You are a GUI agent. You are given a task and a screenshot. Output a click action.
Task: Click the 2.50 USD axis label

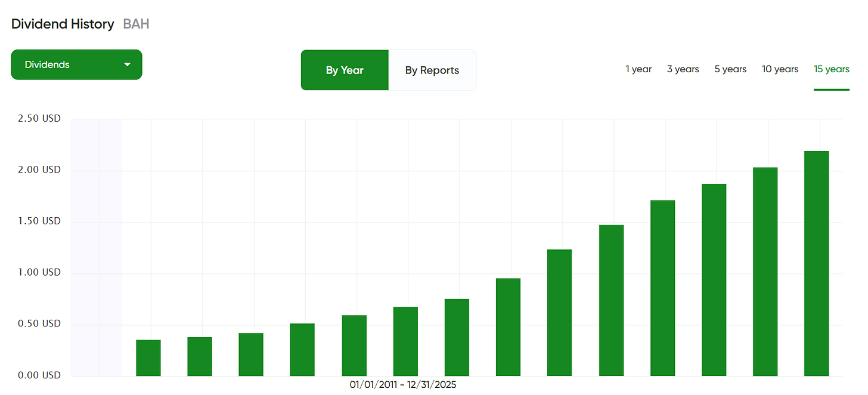(40, 118)
